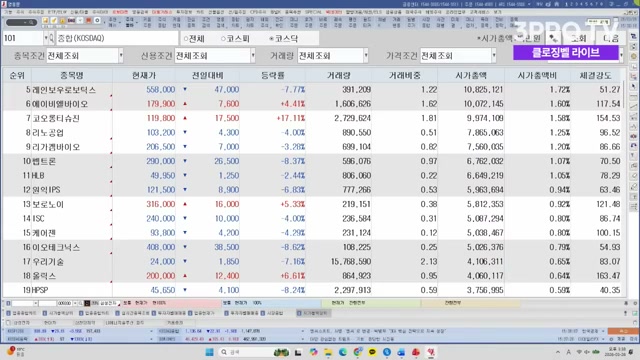Open the 가격조건 dropdown

click(x=458, y=56)
